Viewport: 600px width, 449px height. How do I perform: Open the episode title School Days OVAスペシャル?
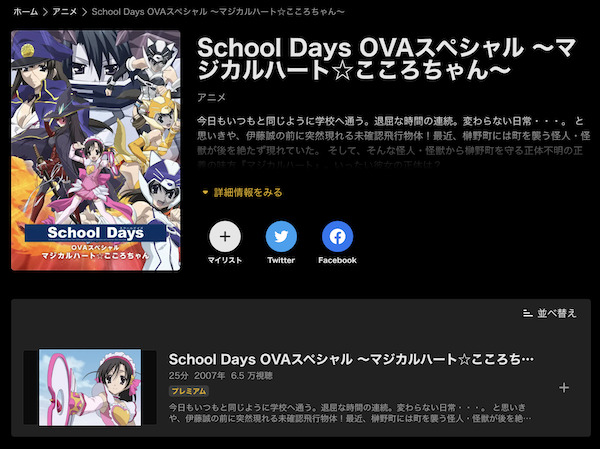[x=351, y=359]
